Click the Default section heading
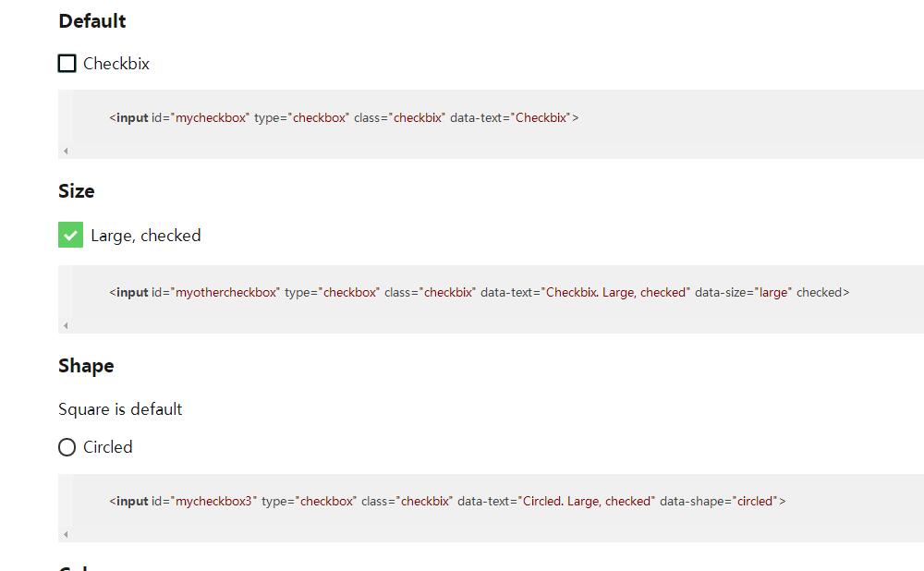 coord(92,21)
